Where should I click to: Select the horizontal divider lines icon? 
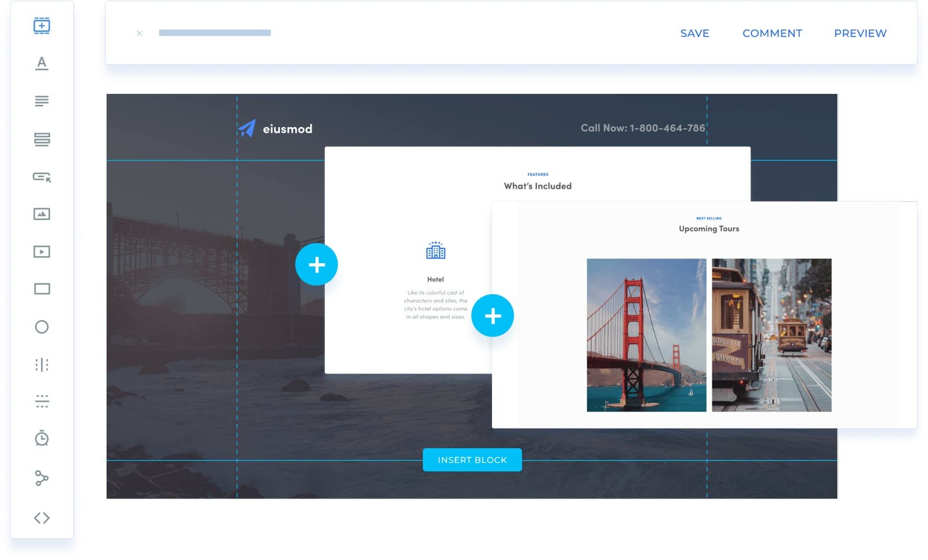pyautogui.click(x=42, y=401)
